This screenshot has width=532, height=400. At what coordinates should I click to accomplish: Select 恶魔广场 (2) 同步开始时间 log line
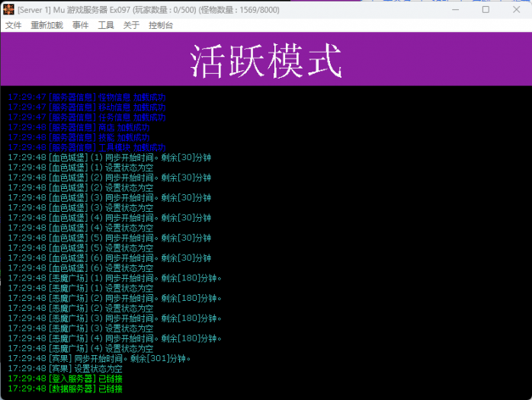115,298
